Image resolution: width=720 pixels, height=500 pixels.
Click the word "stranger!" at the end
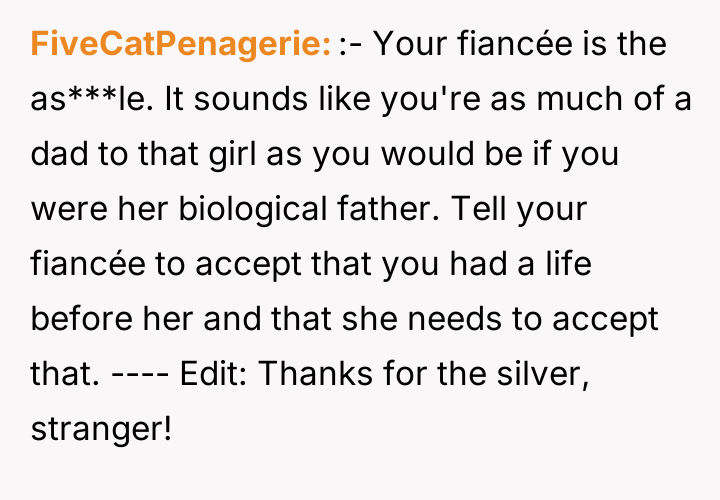pyautogui.click(x=102, y=430)
